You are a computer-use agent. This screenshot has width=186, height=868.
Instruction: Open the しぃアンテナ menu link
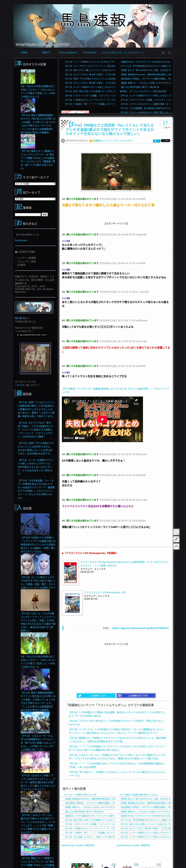click(134, 53)
